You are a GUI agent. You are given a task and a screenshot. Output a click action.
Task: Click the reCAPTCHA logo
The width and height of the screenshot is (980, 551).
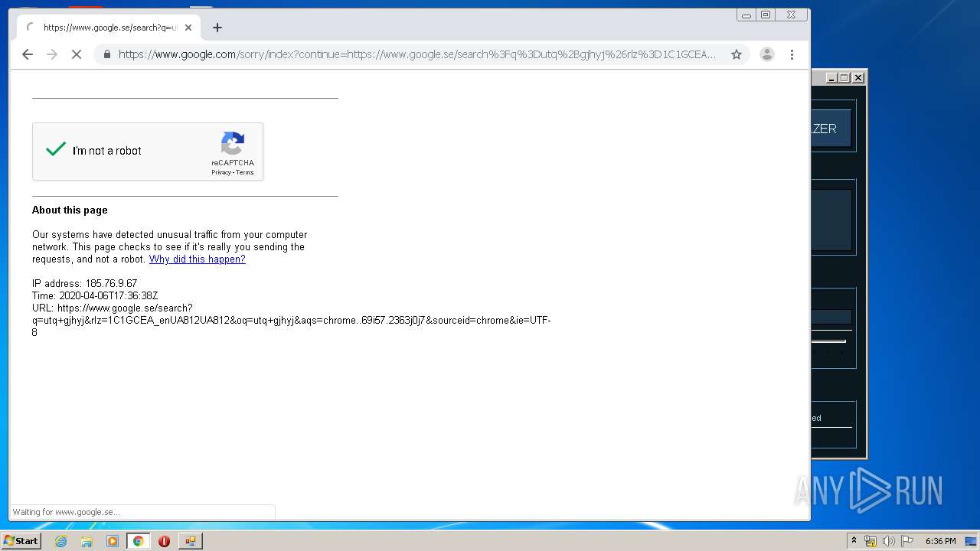coord(233,143)
